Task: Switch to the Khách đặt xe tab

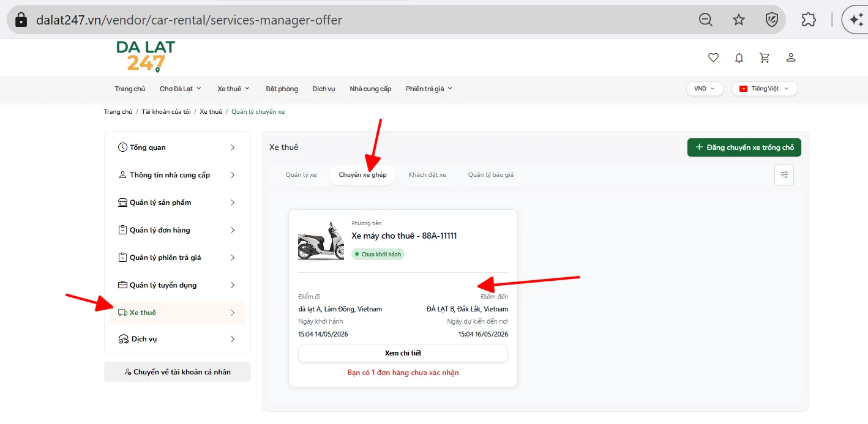Action: pos(427,175)
